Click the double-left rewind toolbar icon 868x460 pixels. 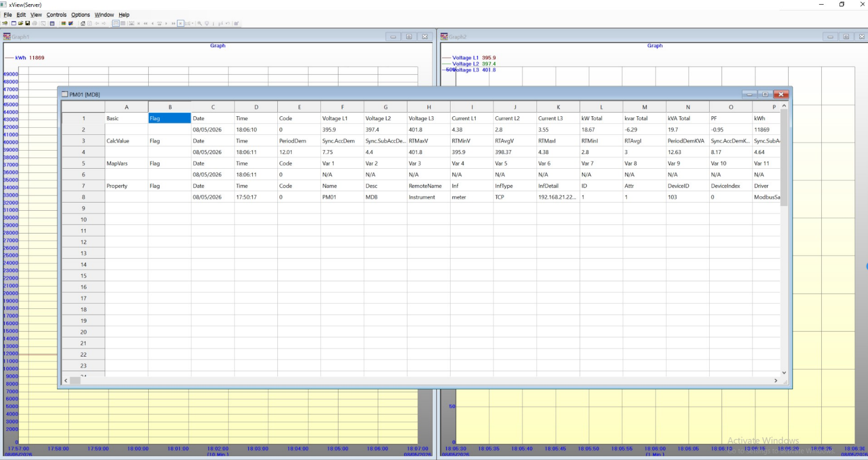coord(145,23)
